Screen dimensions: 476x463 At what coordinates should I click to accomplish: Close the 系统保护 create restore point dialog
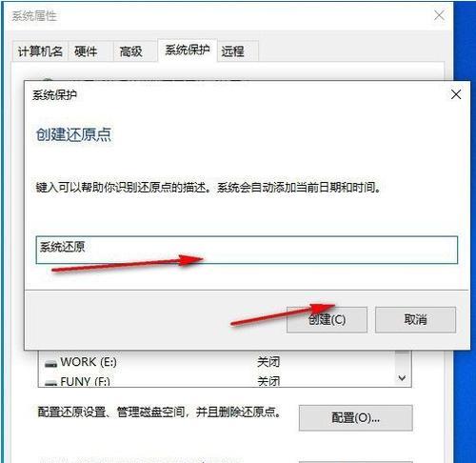point(456,94)
